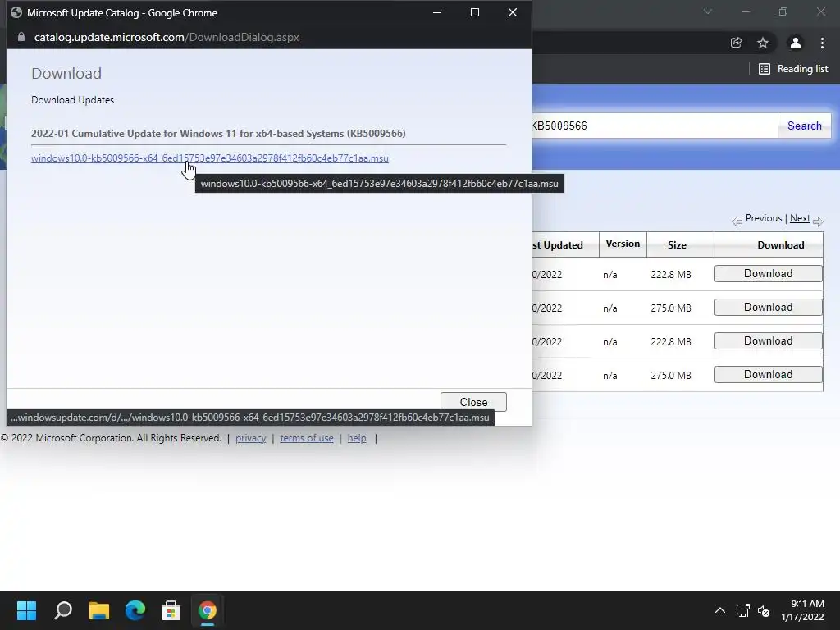Open the terms of use link
840x630 pixels.
[307, 438]
